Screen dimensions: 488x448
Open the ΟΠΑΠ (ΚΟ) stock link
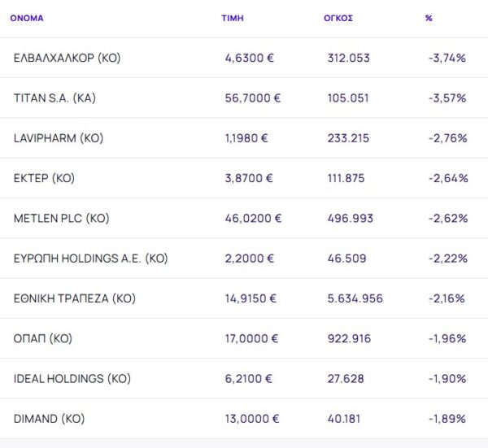43,338
